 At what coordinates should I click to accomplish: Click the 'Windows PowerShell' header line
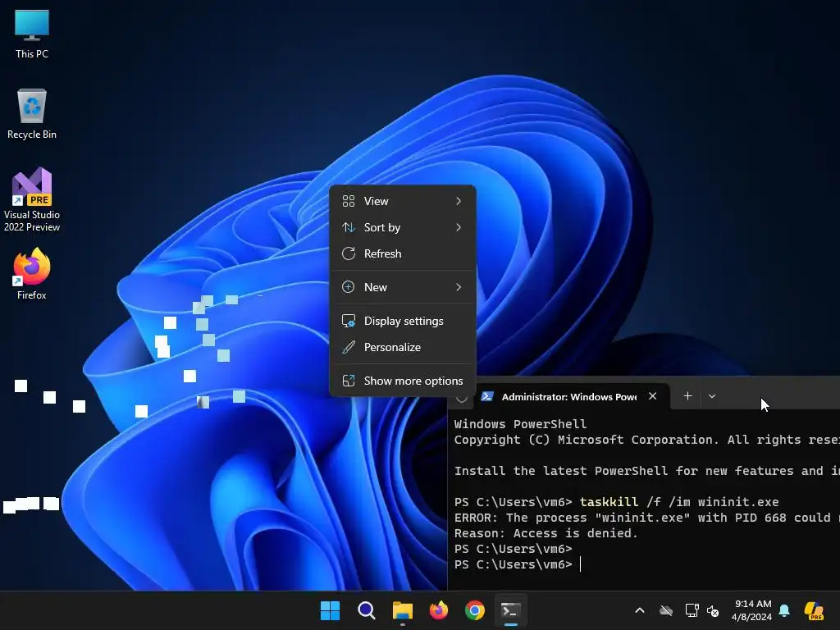click(x=520, y=424)
